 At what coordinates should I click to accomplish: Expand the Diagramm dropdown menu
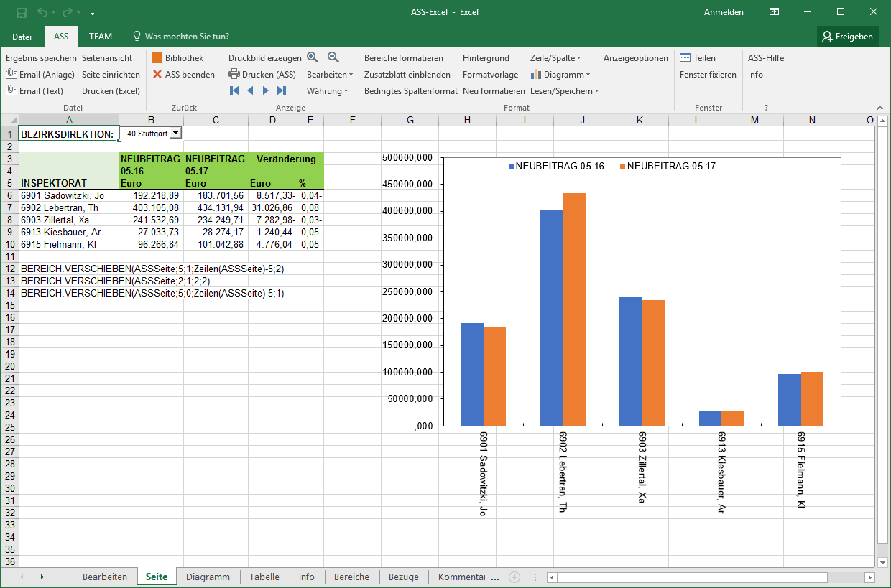[560, 75]
